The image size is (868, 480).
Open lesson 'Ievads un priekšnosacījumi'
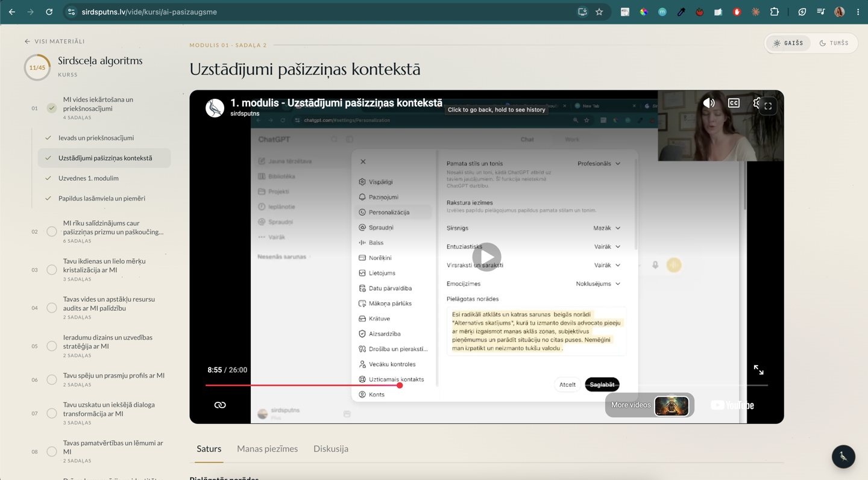tap(104, 138)
